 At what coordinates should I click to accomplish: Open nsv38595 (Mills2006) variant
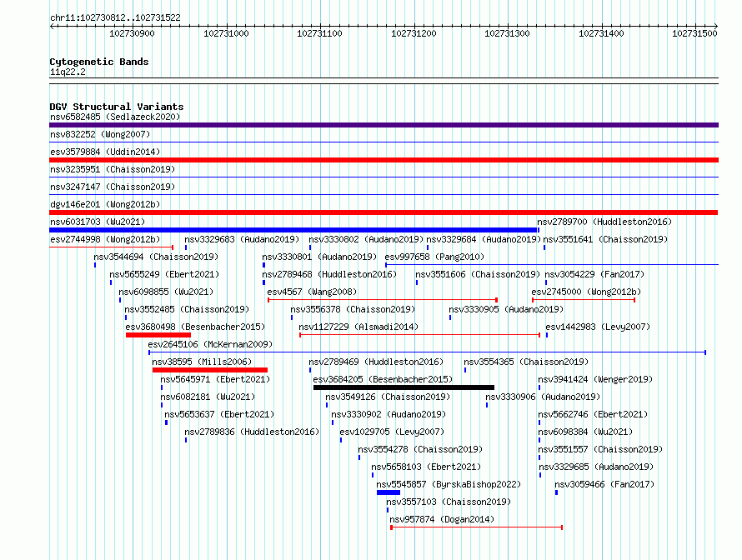coord(202,362)
